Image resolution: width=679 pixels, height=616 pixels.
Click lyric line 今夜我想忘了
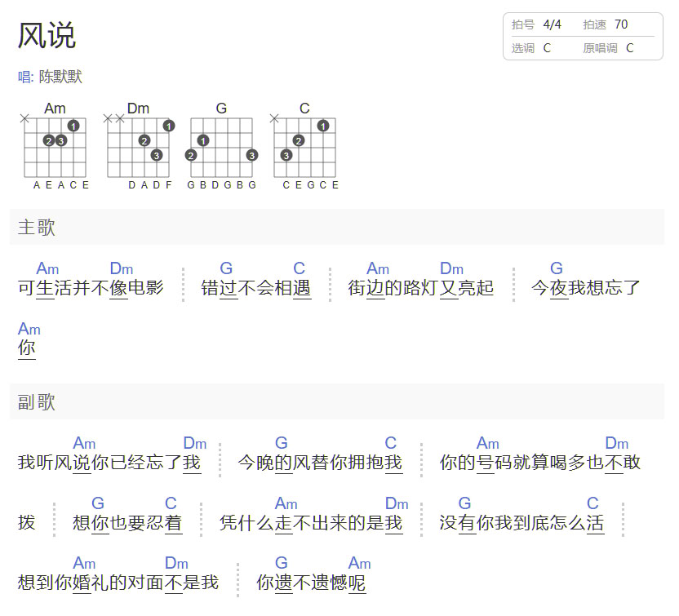click(586, 288)
